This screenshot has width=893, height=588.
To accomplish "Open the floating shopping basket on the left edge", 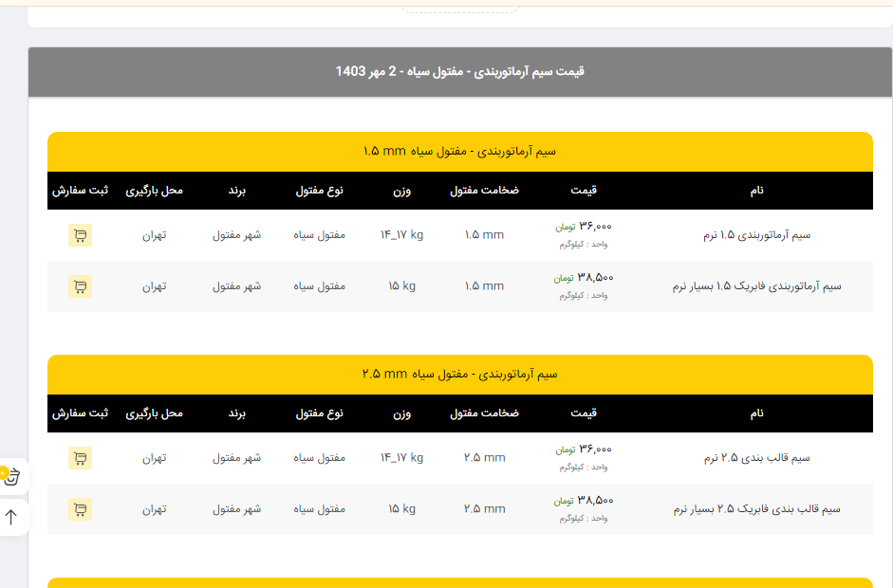I will coord(11,476).
